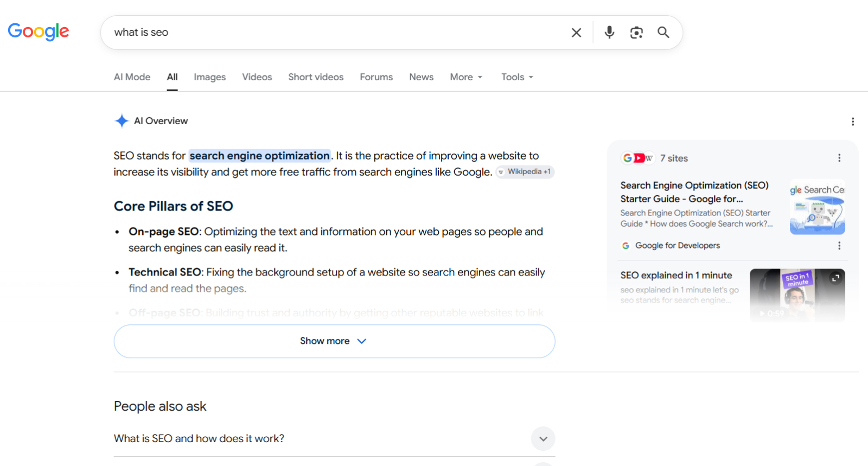Viewport: 868px width, 466px height.
Task: Start voice search with microphone icon
Action: 609,33
